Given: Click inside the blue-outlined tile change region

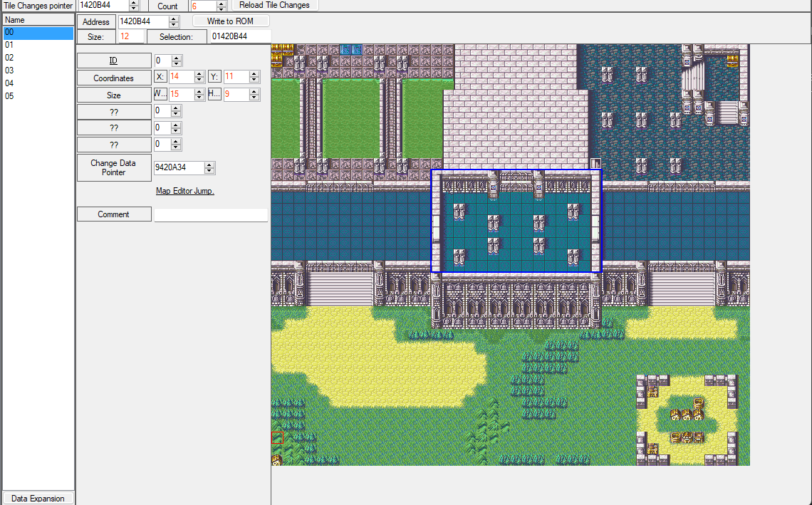Looking at the screenshot, I should [516, 222].
